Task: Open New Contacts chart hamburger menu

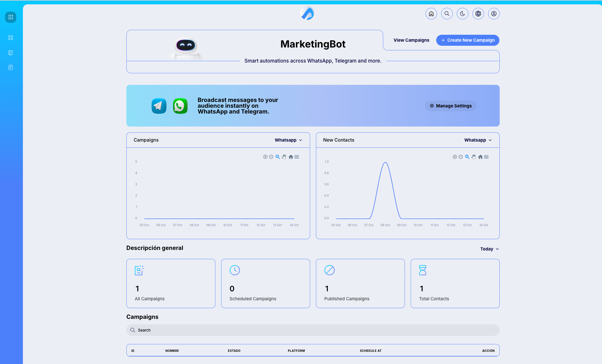Action: (x=486, y=157)
